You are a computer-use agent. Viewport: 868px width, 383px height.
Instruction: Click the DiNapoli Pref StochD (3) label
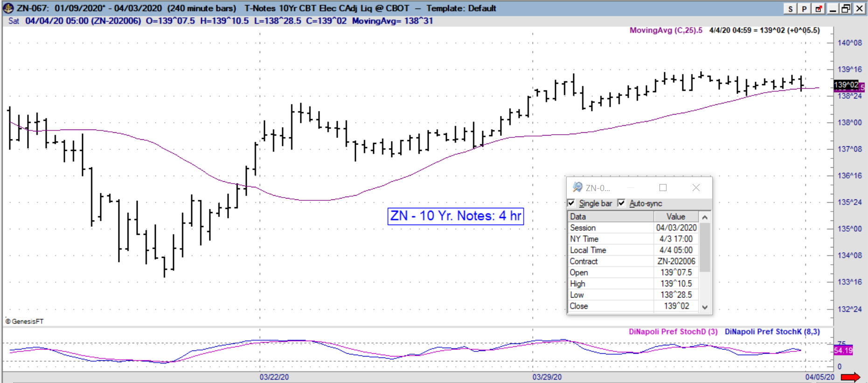click(x=673, y=332)
